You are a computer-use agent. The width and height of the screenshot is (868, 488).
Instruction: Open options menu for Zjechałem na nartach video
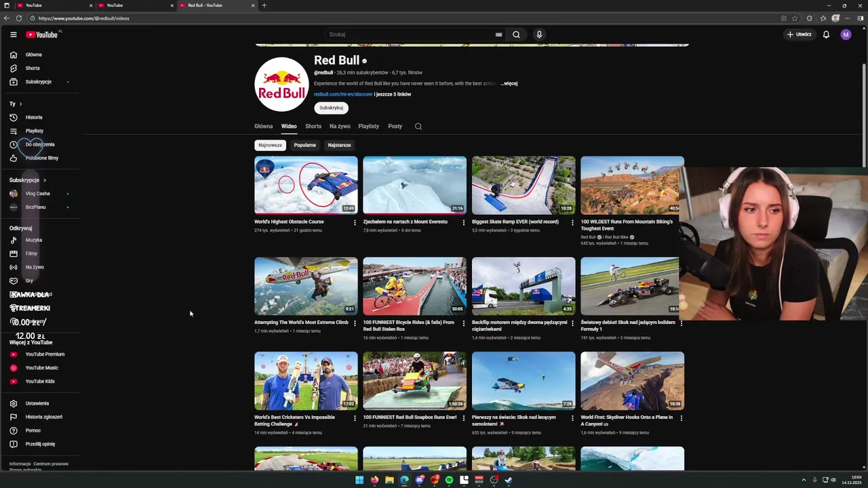click(x=464, y=222)
